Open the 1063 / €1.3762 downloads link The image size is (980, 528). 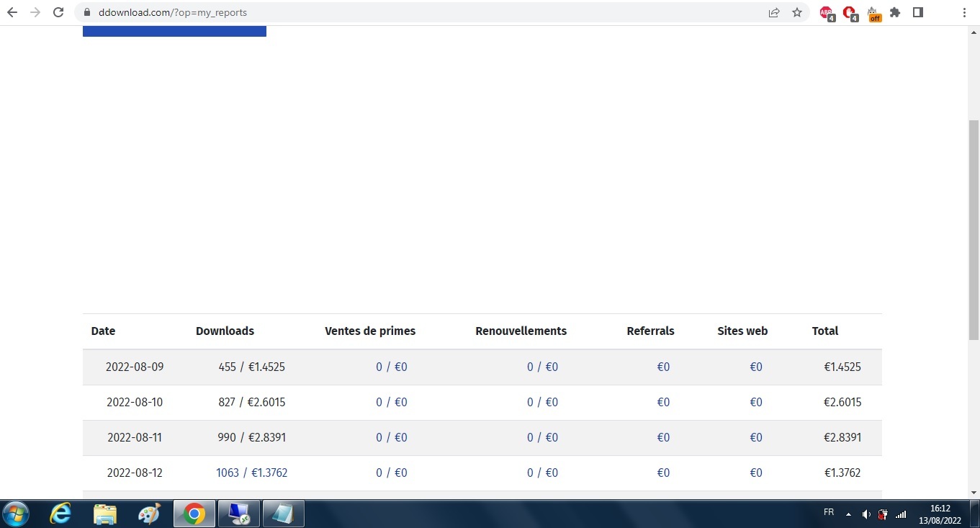coord(252,473)
